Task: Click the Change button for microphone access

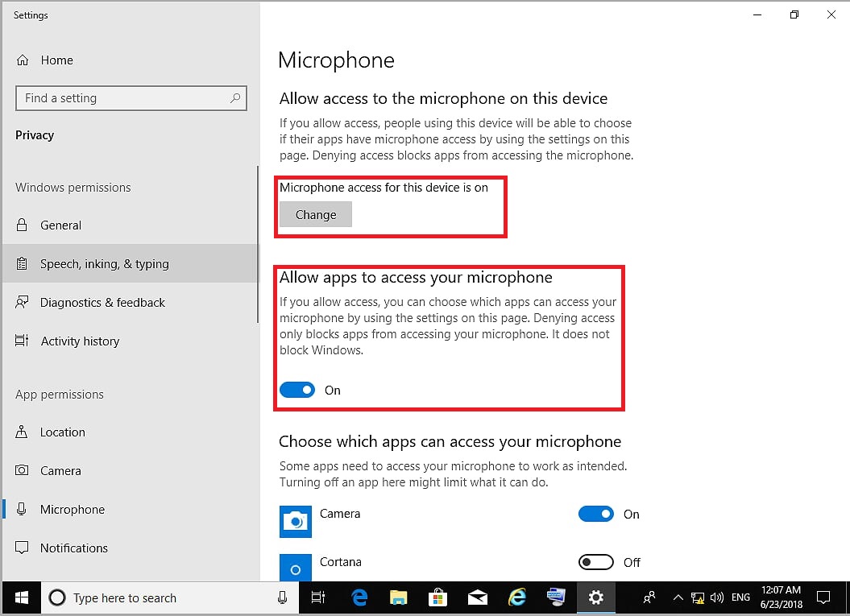Action: [x=316, y=214]
